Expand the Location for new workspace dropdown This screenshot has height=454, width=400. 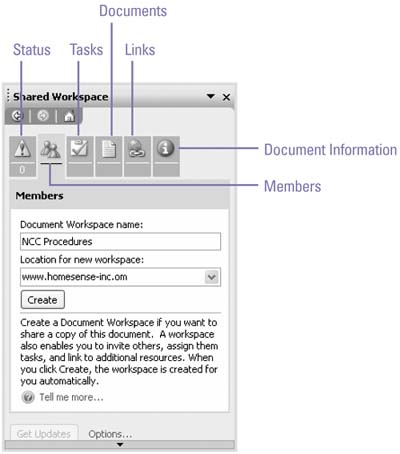[212, 277]
